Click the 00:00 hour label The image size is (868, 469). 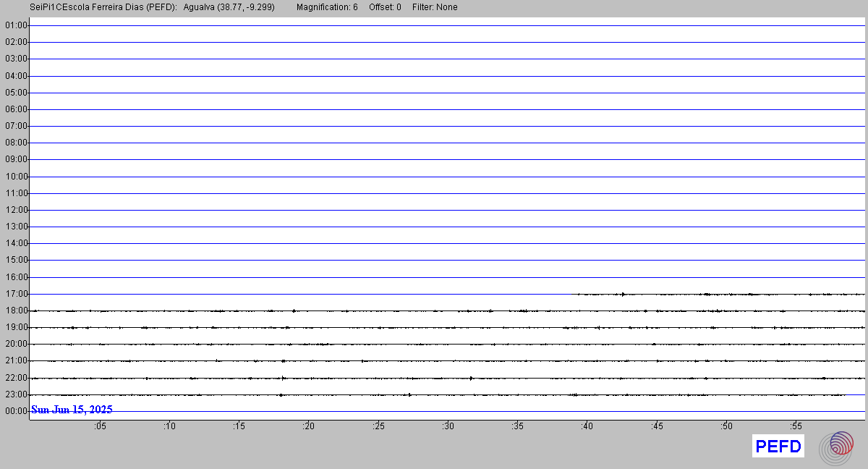tap(16, 411)
